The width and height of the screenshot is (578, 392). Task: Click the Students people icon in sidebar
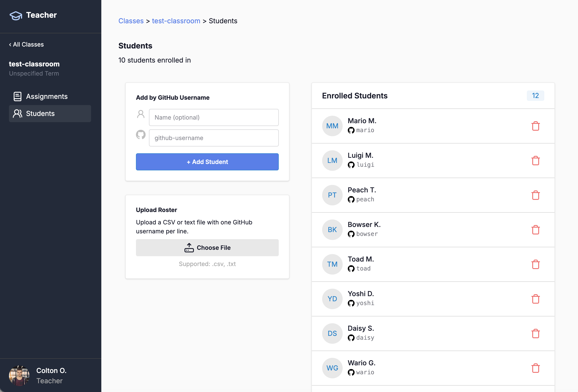click(x=17, y=114)
